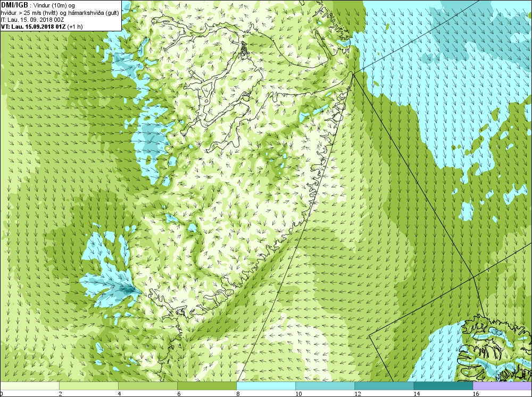Screen dimensions: 532x397
Task: Click the 'DMI/IGB' title text
Action: click(14, 5)
